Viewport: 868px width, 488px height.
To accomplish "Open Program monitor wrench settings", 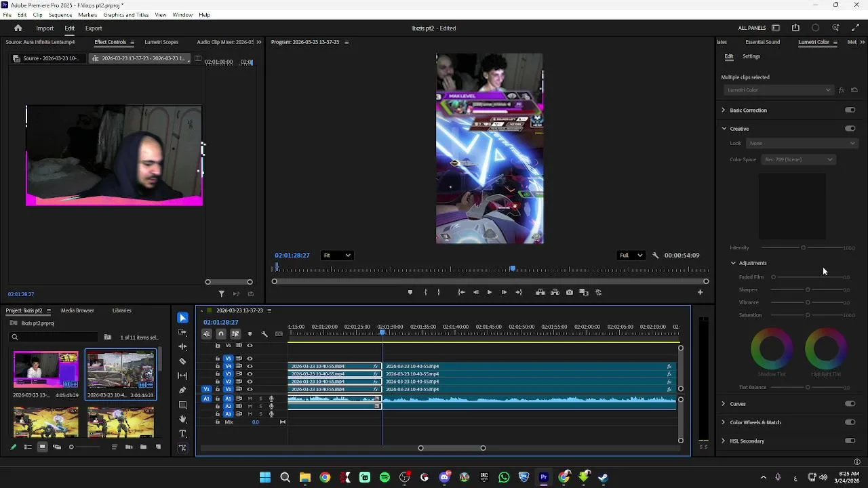I will coord(655,256).
